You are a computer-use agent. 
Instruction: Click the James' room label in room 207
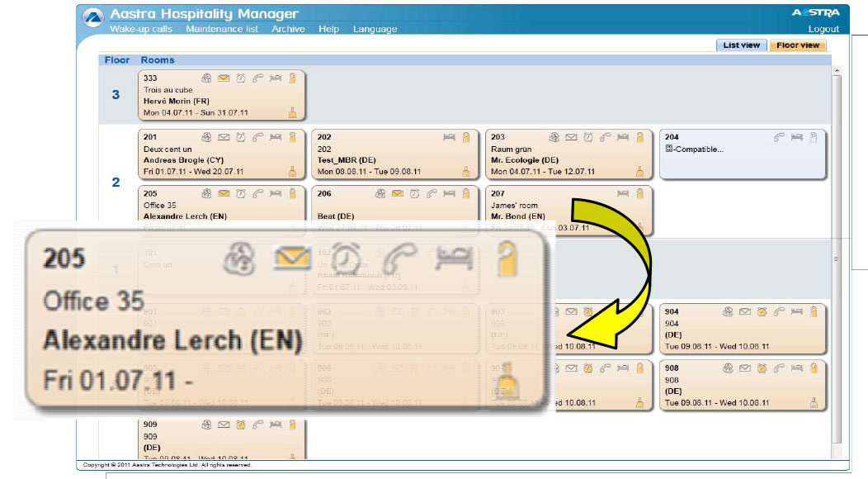pos(514,205)
